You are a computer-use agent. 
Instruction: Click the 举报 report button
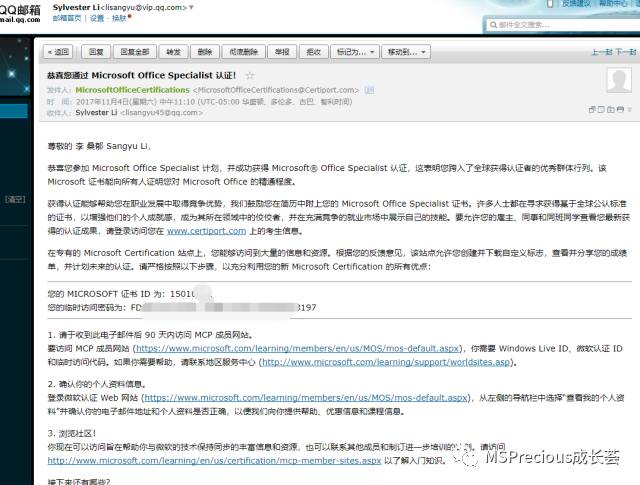click(x=282, y=52)
